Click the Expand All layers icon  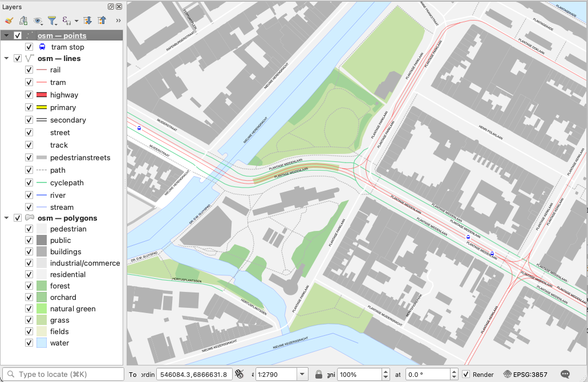tap(87, 21)
